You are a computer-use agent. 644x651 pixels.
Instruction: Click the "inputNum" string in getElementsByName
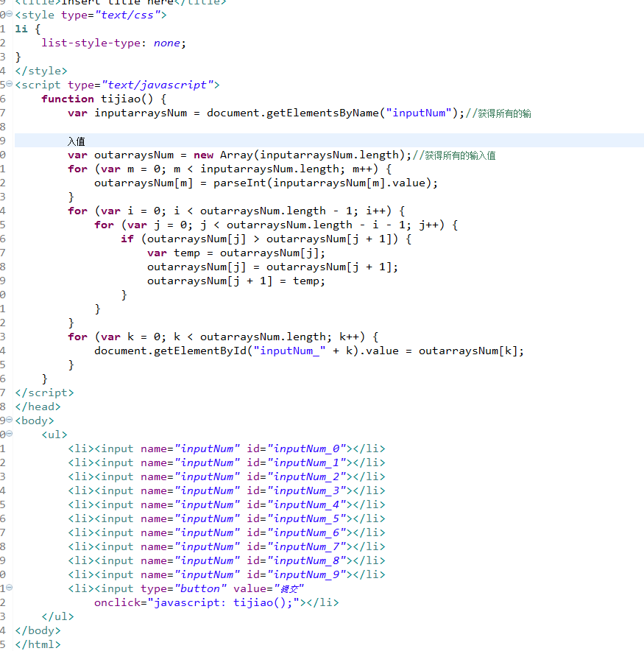click(419, 113)
